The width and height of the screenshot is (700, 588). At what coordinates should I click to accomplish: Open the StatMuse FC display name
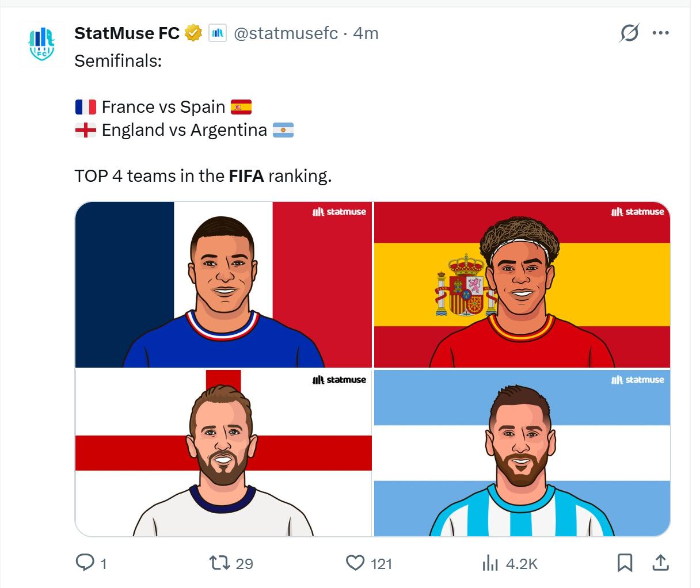point(127,33)
